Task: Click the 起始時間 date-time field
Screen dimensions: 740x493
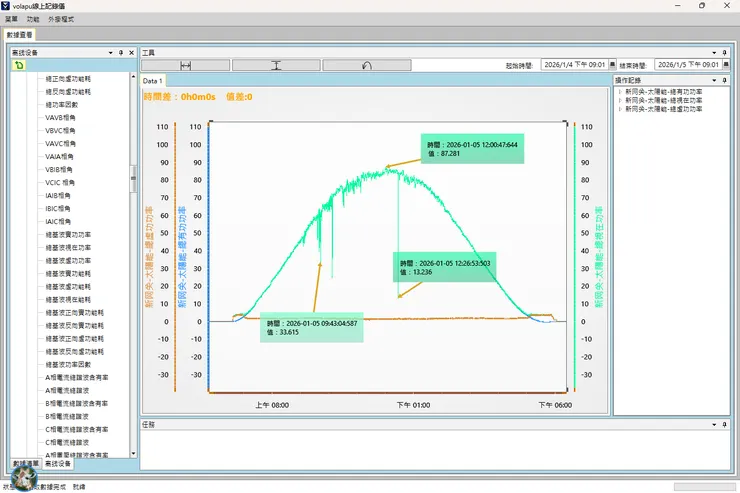Action: click(574, 65)
